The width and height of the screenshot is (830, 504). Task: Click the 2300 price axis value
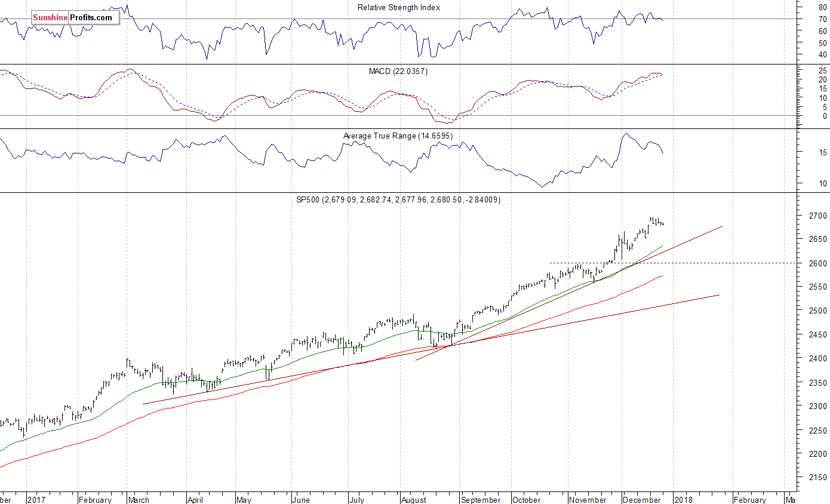817,407
